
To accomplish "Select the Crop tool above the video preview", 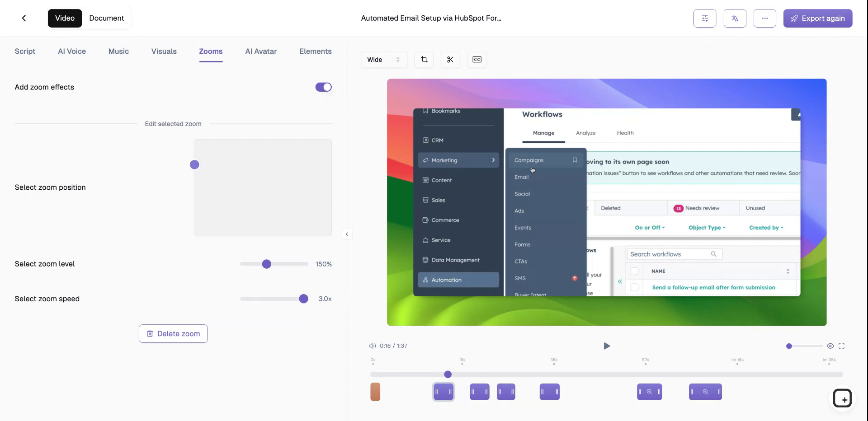I will pos(424,59).
